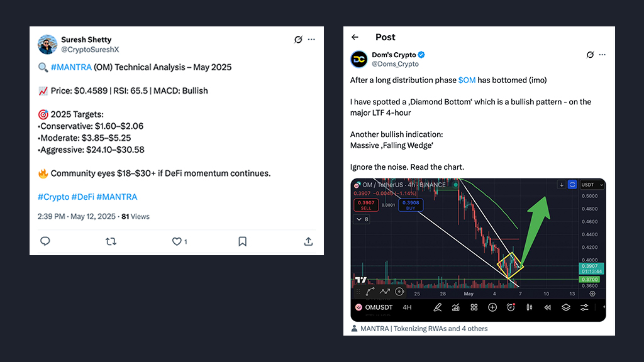
Task: Like Suresh Shetty's MANTRA analysis post
Action: 177,241
